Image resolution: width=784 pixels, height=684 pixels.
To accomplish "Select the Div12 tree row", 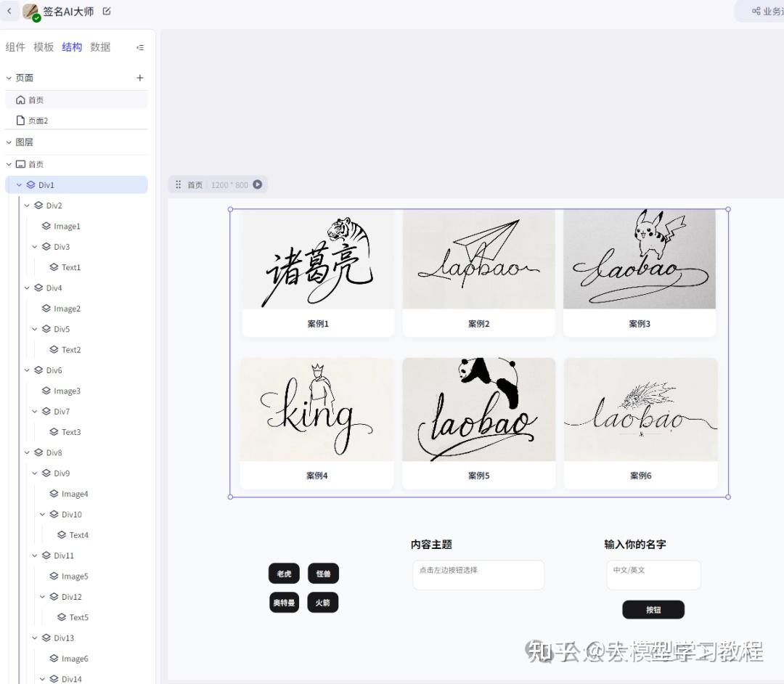I will tap(76, 596).
